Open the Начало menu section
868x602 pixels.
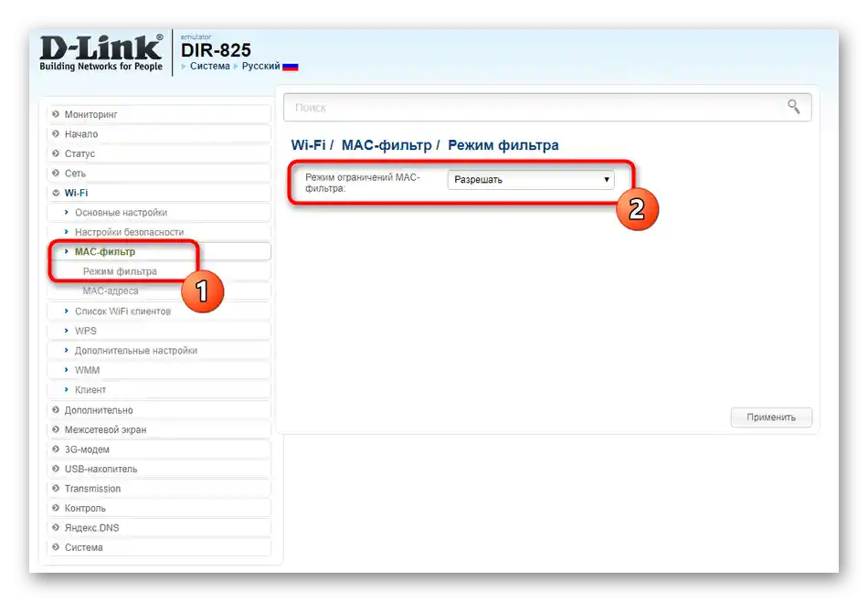coord(159,134)
